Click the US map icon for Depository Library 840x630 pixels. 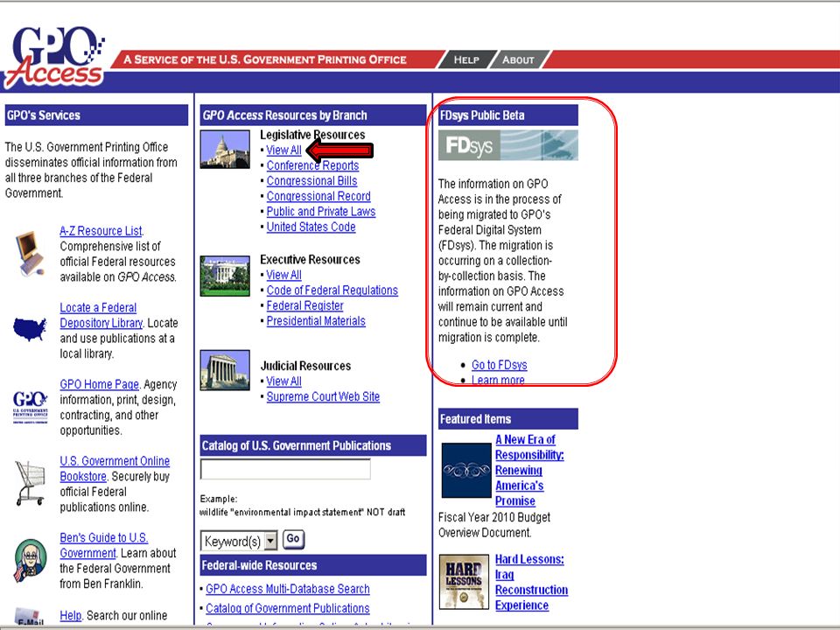pos(30,329)
